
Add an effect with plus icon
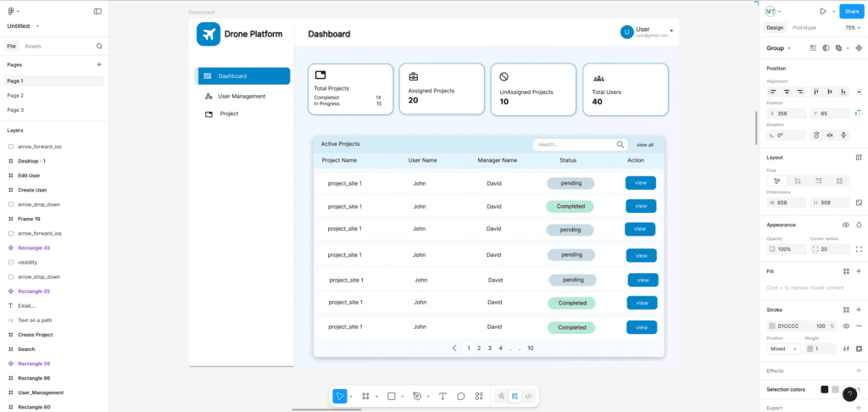pyautogui.click(x=859, y=370)
